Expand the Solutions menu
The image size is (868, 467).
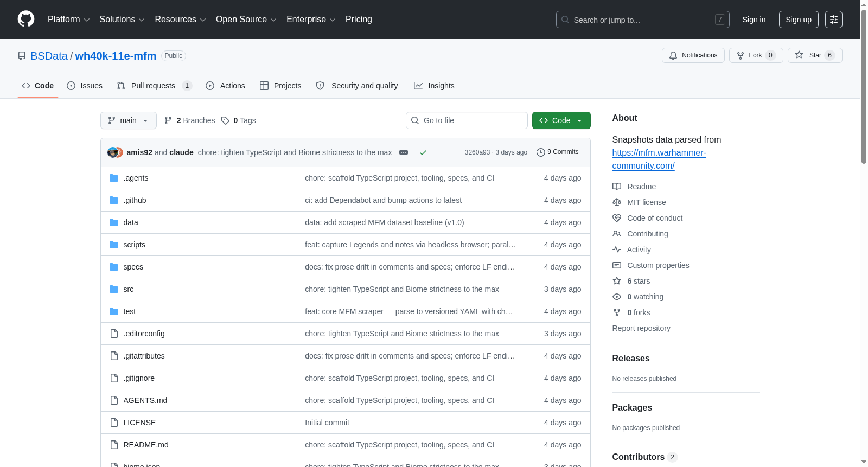coord(122,20)
